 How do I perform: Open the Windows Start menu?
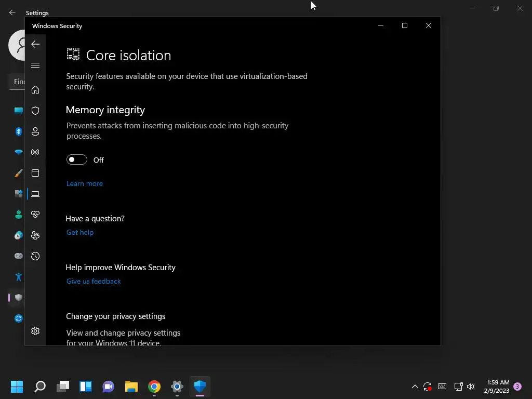[x=17, y=387]
